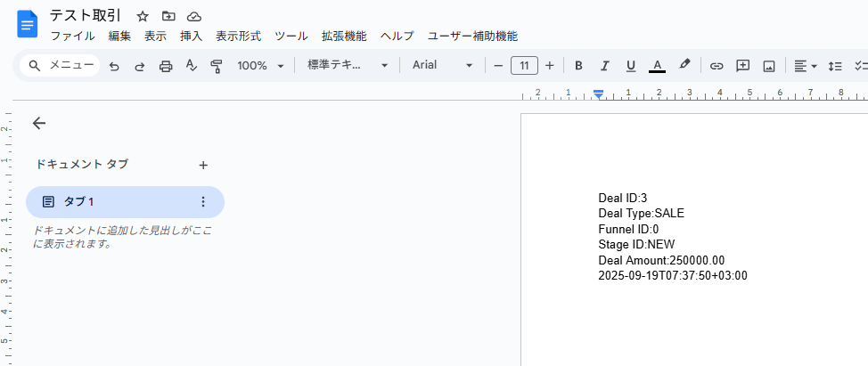
Task: Expand the 標準テキスト paragraph style dropdown
Action: [x=348, y=66]
